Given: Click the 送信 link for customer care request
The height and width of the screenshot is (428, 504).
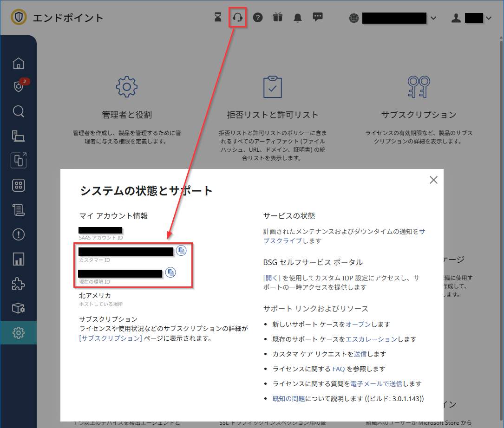Looking at the screenshot, I should (x=360, y=354).
